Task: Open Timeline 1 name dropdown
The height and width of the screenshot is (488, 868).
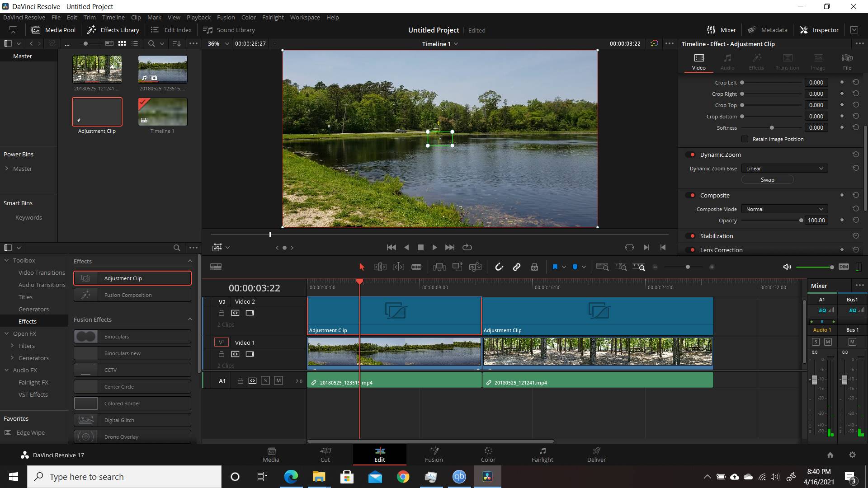Action: (x=440, y=44)
